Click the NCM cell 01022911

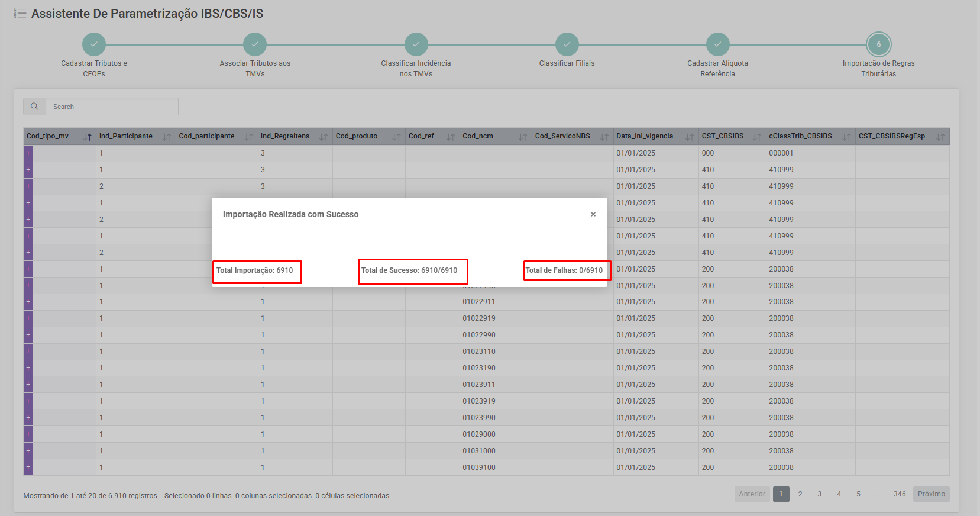point(479,302)
